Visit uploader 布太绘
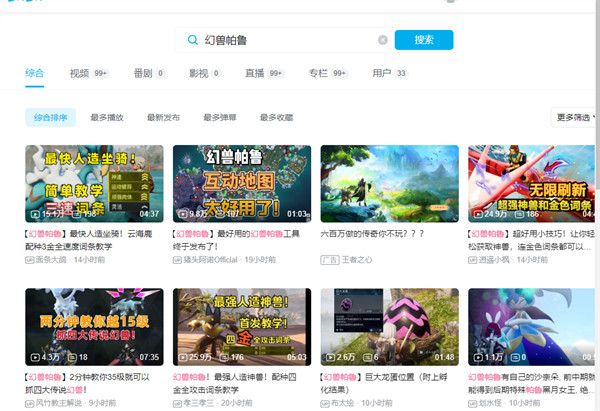600x411 pixels. tap(342, 403)
